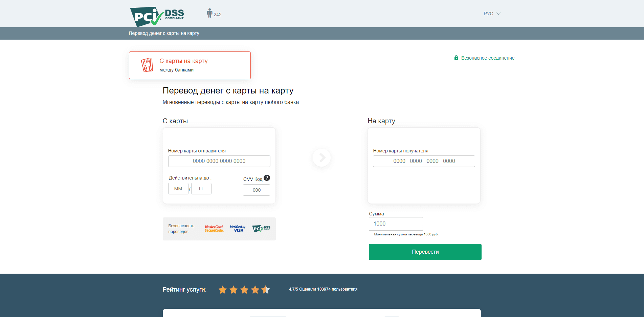Click the small PCI DSS security badge
644x317 pixels.
(x=261, y=229)
